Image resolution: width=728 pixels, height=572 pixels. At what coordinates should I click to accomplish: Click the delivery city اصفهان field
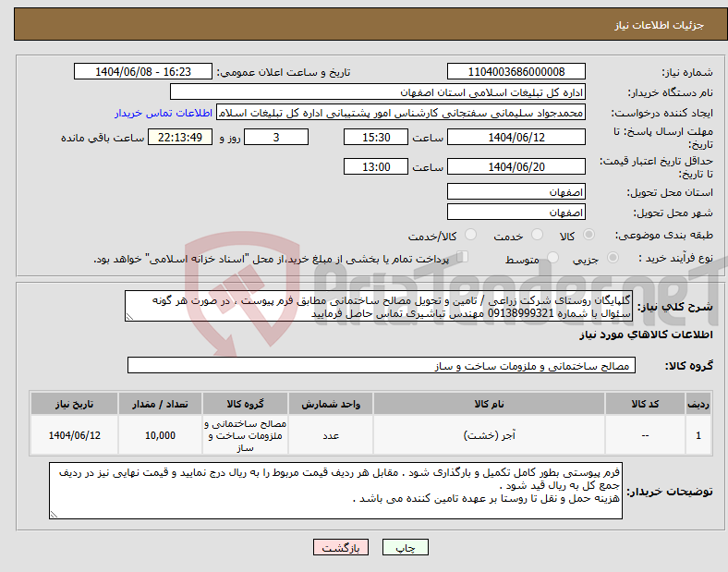click(x=516, y=213)
